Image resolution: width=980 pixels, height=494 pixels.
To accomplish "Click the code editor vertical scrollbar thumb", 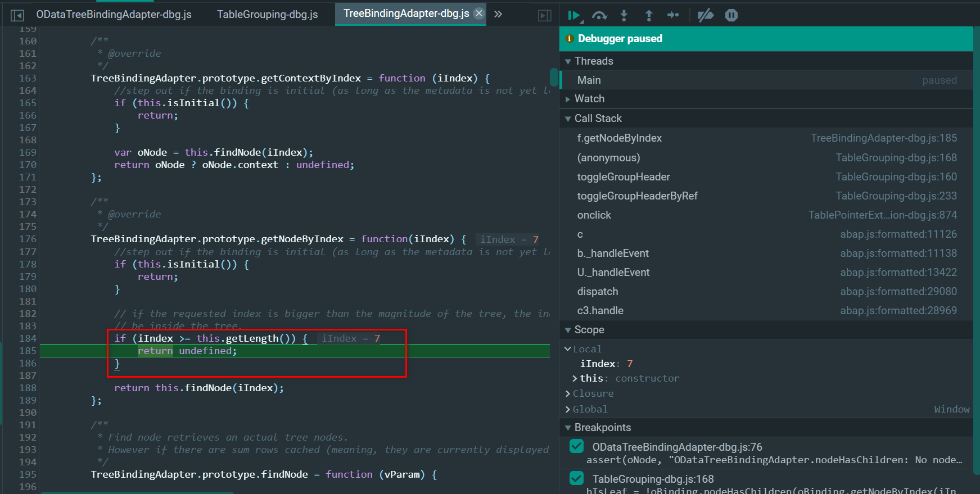I will pos(554,78).
